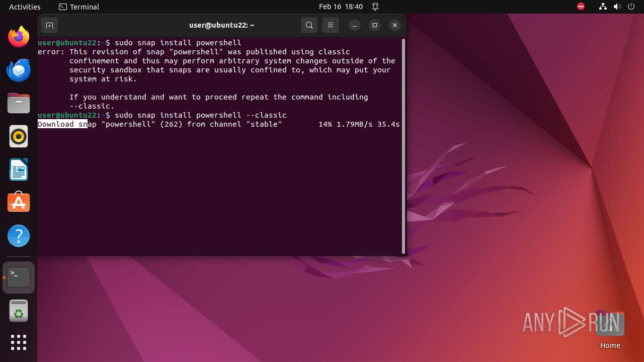Open the Help icon in dock
The width and height of the screenshot is (644, 362).
(19, 236)
